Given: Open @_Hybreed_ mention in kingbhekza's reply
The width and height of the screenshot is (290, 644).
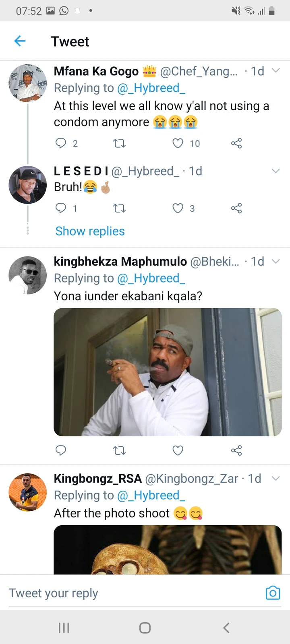Looking at the screenshot, I should click(151, 278).
